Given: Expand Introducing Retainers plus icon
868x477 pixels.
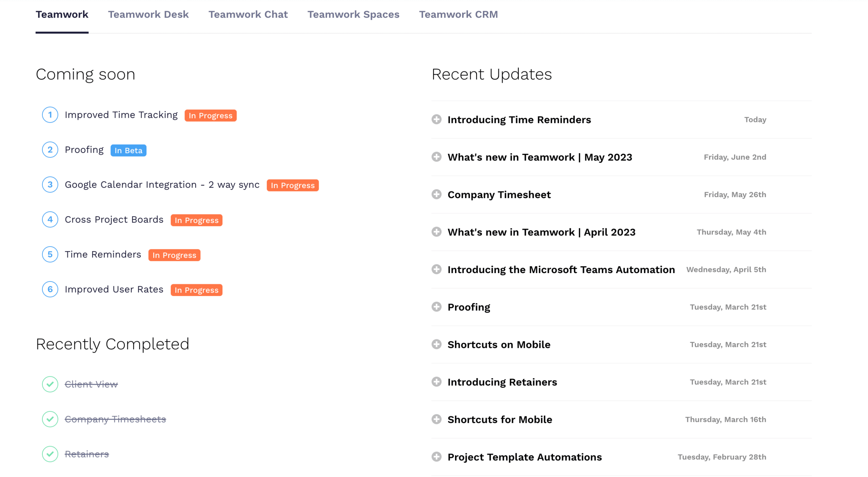Looking at the screenshot, I should point(436,382).
